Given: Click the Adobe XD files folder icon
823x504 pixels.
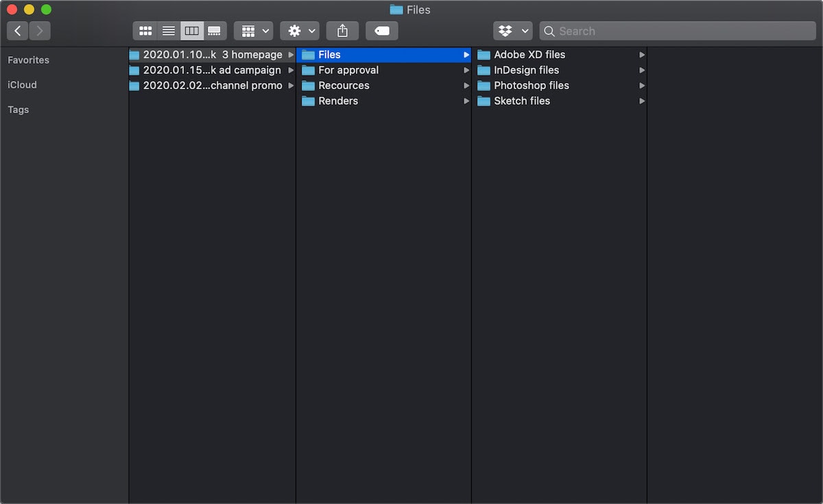Looking at the screenshot, I should [484, 55].
